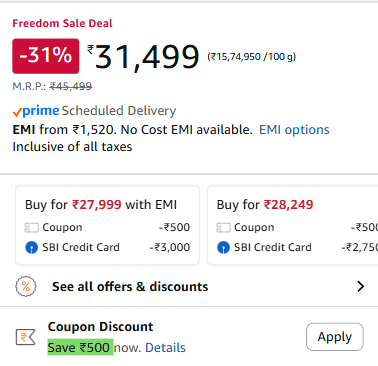
Task: Select the Buy for ₹28,249 offer card
Action: [293, 225]
